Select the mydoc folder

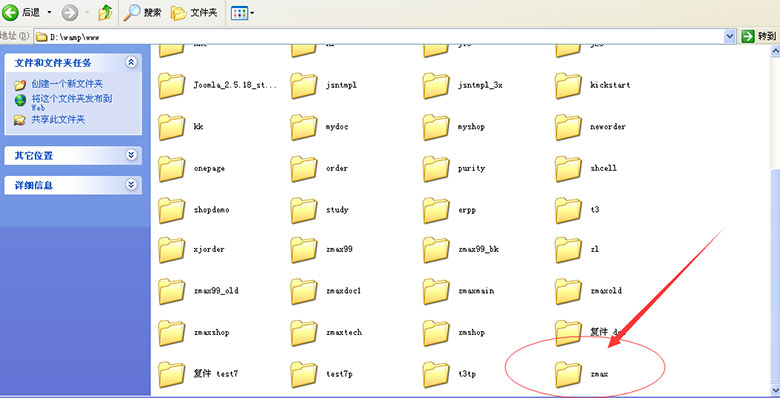(319, 127)
